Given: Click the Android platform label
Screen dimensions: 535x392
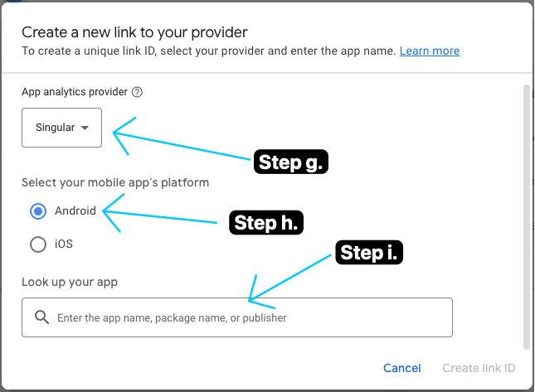Looking at the screenshot, I should [75, 211].
